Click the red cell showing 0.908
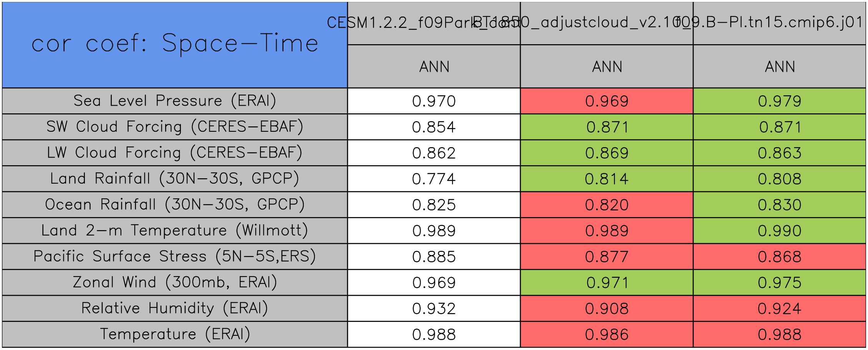This screenshot has width=868, height=350. point(606,309)
